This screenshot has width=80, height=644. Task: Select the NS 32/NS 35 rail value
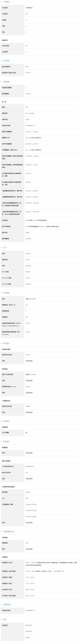pos(30,466)
